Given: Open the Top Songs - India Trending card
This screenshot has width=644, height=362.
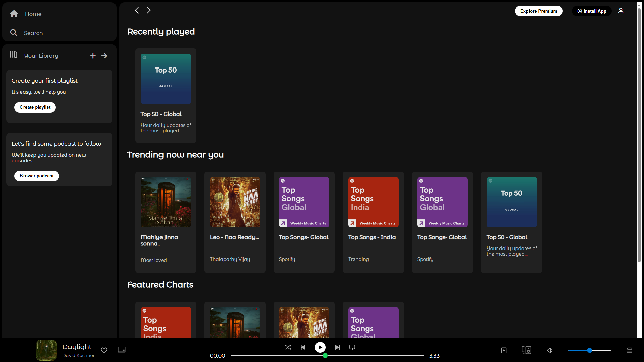Looking at the screenshot, I should click(x=373, y=222).
